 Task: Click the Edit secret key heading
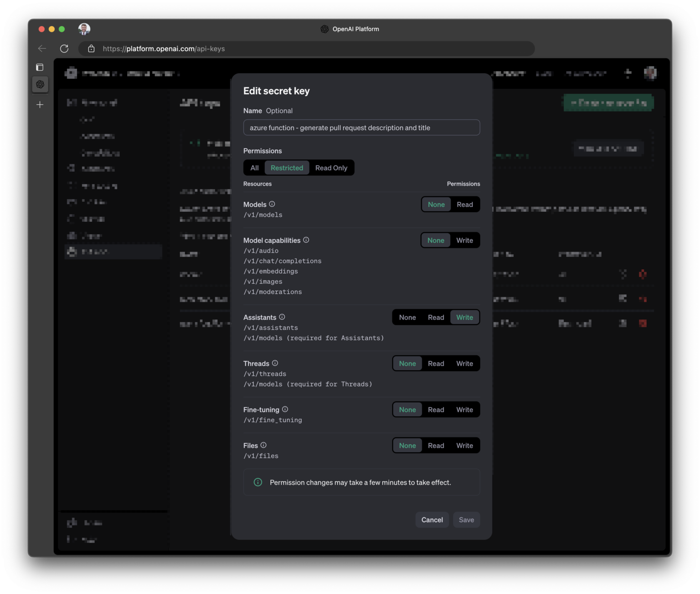277,91
